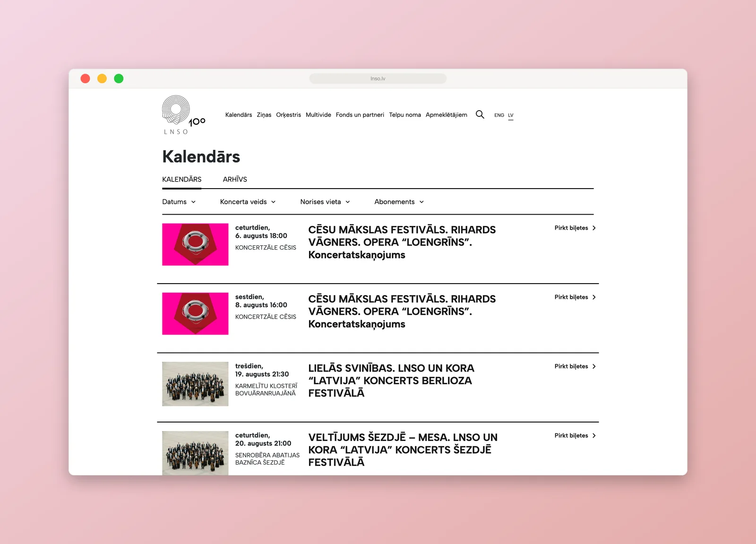Open Orķestris in the navigation menu

(x=288, y=115)
